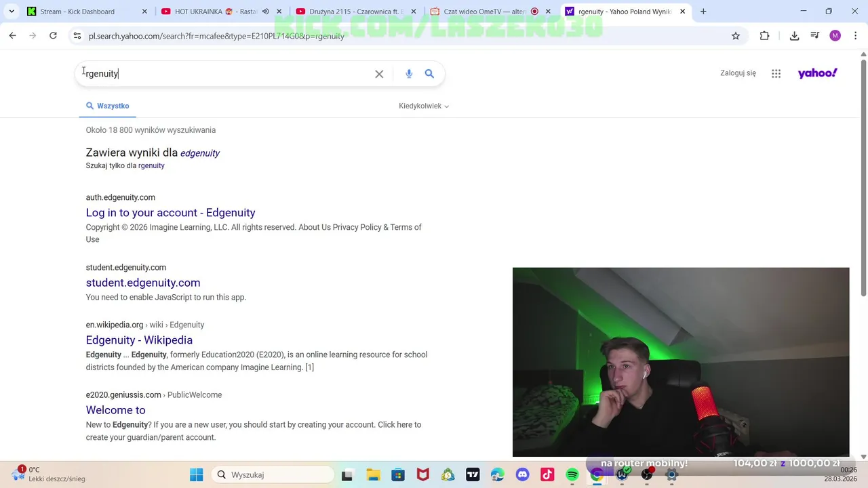The height and width of the screenshot is (488, 868).
Task: Click the Około 18 800 wyników count text
Action: pos(151,130)
